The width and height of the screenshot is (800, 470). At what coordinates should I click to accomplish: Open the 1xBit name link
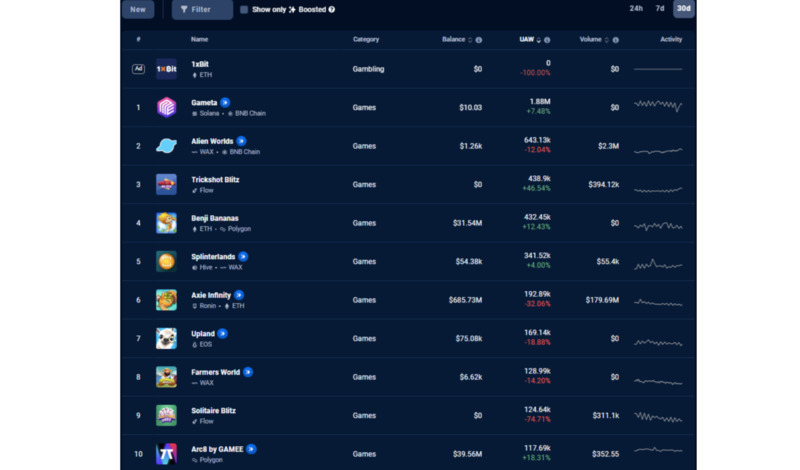pos(200,64)
